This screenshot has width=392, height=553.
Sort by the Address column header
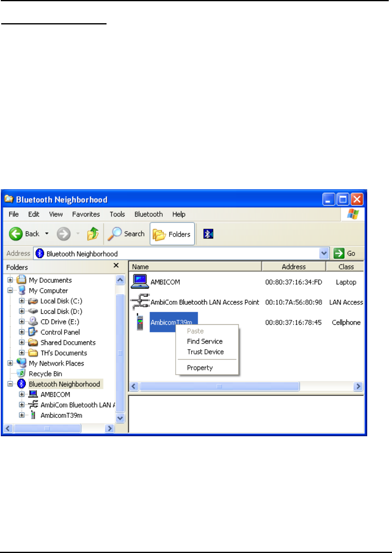point(294,267)
